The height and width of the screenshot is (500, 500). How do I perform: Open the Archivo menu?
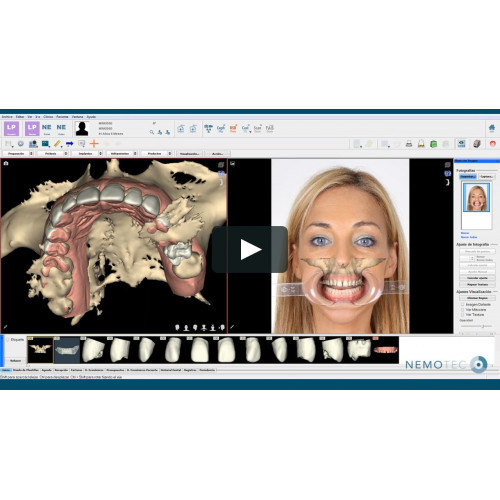coord(7,117)
